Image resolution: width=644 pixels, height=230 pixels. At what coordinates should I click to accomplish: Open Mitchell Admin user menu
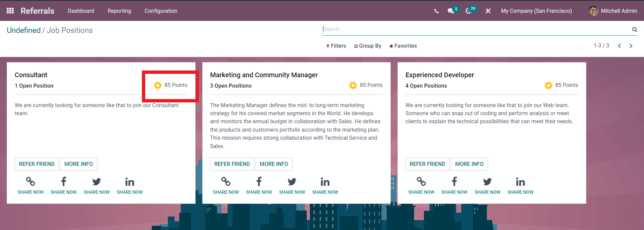pyautogui.click(x=612, y=11)
